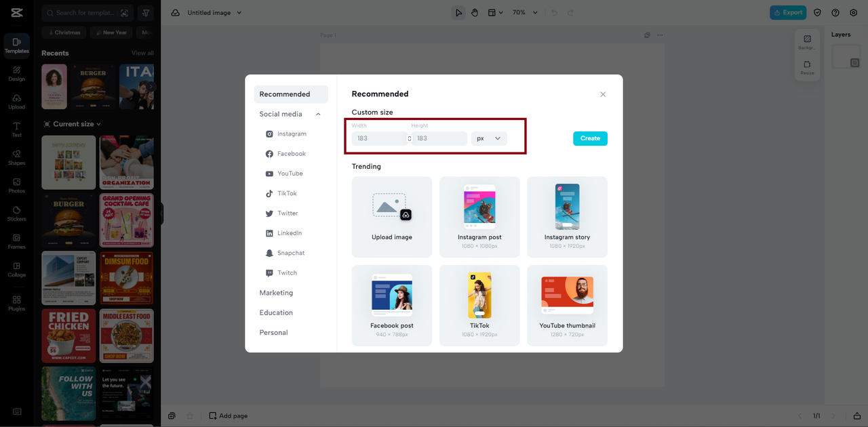The height and width of the screenshot is (427, 868).
Task: Click the keyboard shortcuts icon
Action: (16, 411)
